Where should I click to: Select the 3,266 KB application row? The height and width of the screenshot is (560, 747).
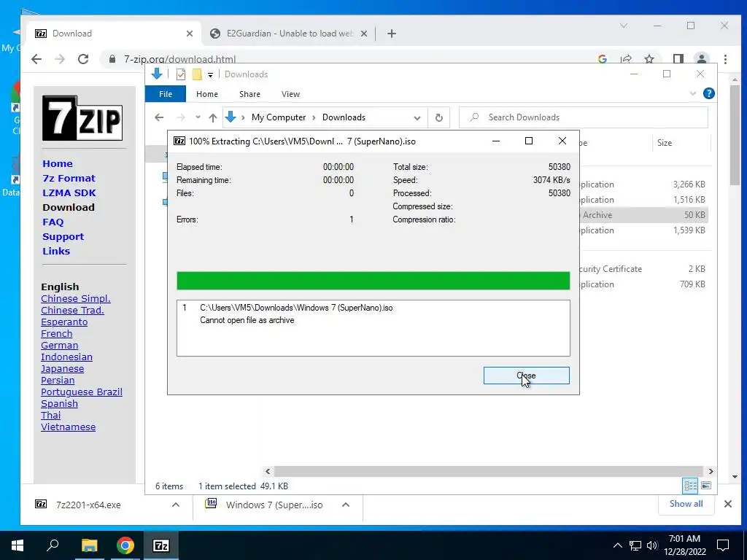pyautogui.click(x=643, y=184)
